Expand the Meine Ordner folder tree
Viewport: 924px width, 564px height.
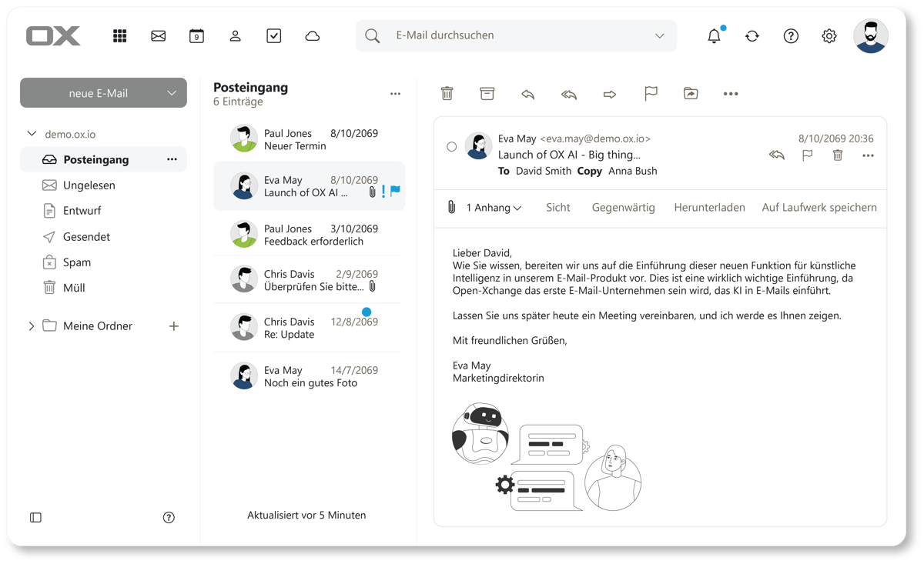point(32,326)
